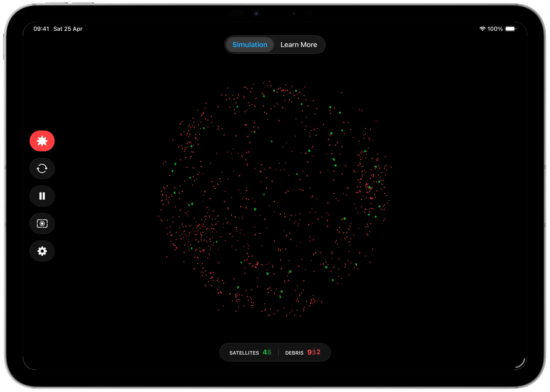
Task: Tap the camera viewfinder button
Action: pyautogui.click(x=42, y=223)
